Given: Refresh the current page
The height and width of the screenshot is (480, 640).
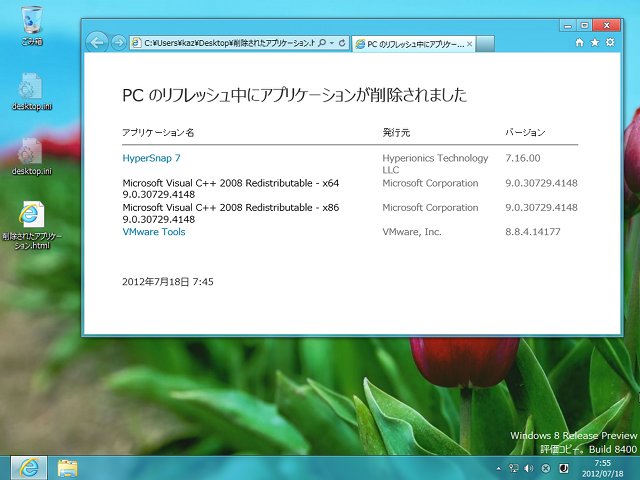Looking at the screenshot, I should coord(342,42).
